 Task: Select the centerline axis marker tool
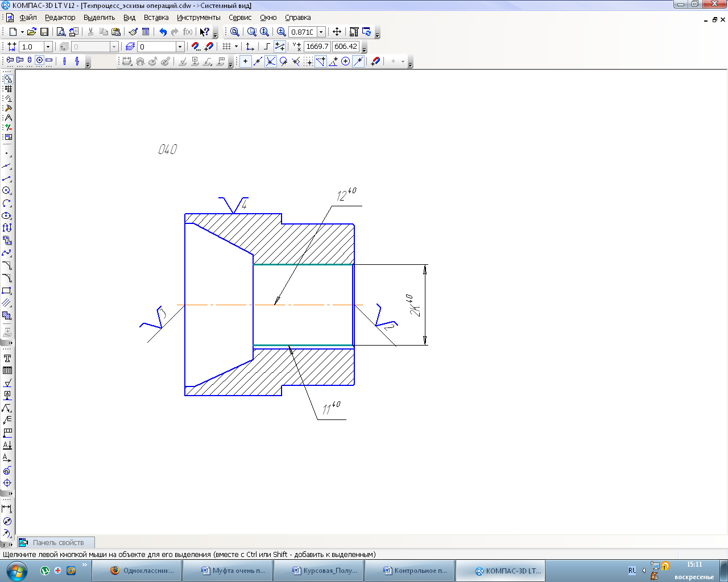7,483
